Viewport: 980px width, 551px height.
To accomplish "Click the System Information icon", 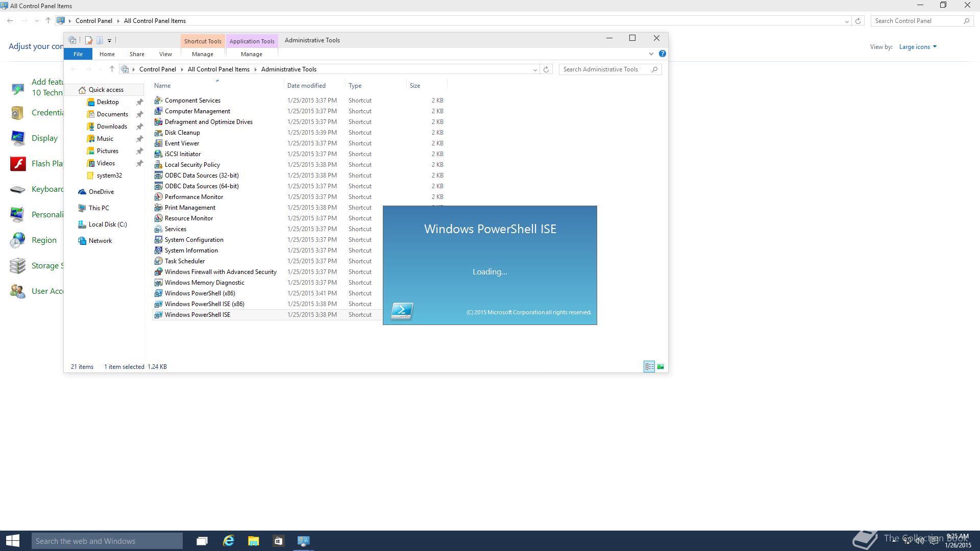I will point(158,251).
